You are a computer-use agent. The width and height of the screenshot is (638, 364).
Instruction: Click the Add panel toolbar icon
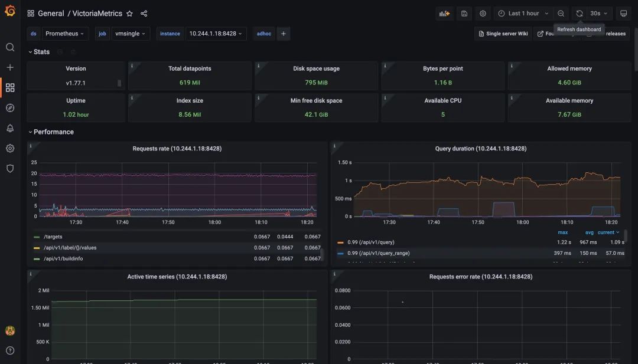coord(444,14)
